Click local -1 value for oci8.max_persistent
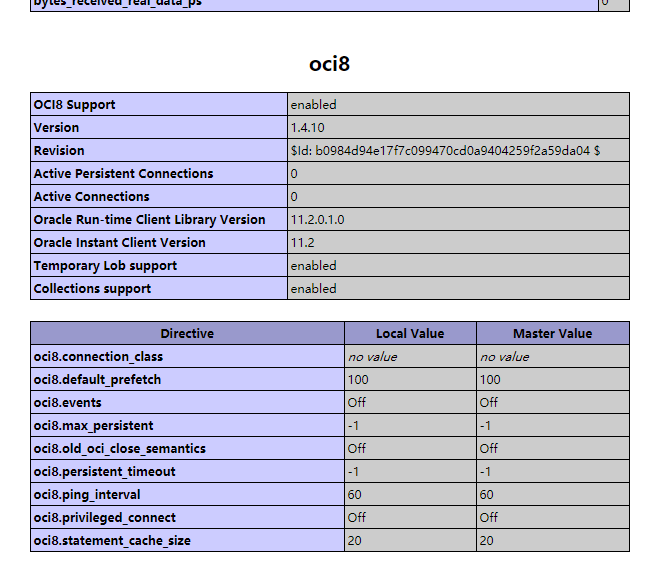 coord(354,426)
